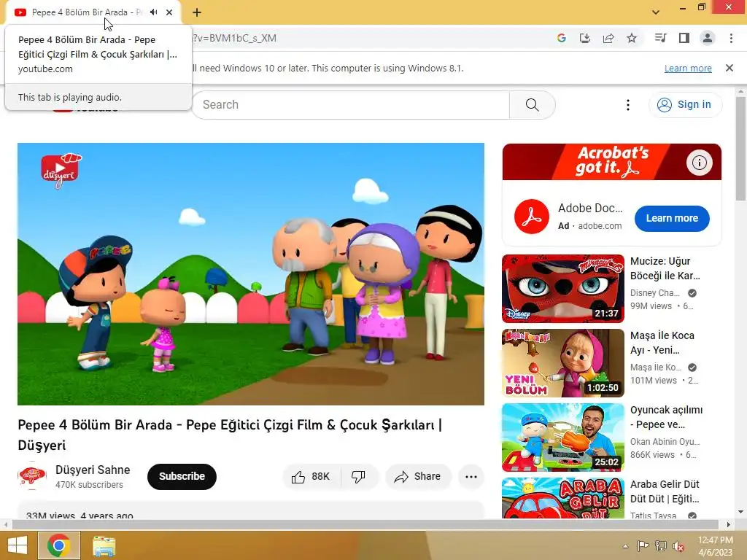Click the Chrome icon in the taskbar
Screen dimensions: 747x560
pyautogui.click(x=58, y=545)
